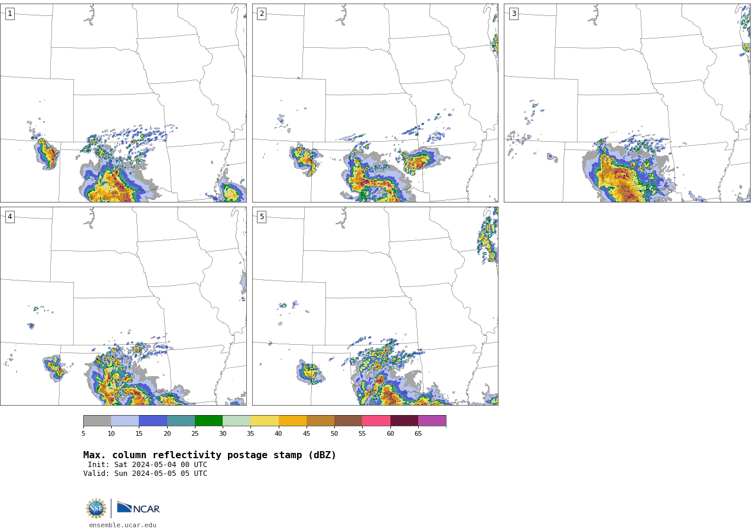Click the colorbar tick label 50
The height and width of the screenshot is (532, 756).
(x=334, y=434)
